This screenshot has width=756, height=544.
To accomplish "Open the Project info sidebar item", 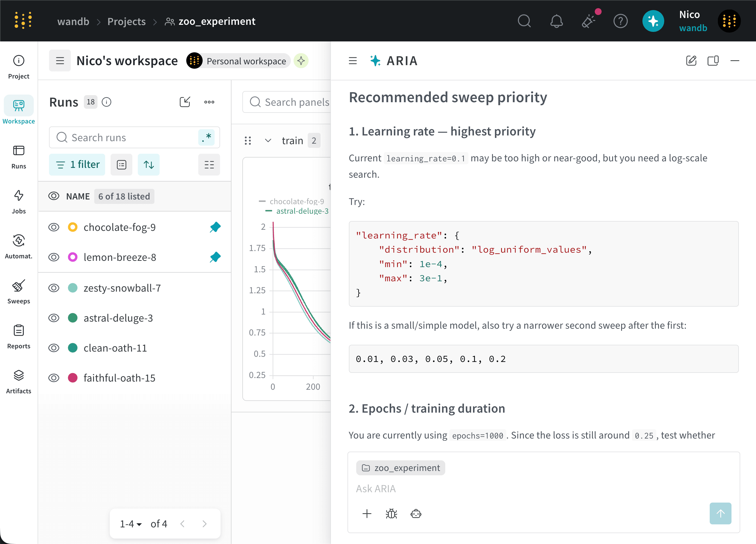I will 19,67.
